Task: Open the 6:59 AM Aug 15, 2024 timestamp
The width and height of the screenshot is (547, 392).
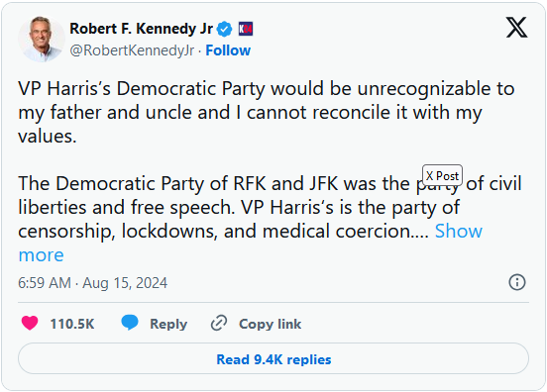Action: tap(92, 282)
